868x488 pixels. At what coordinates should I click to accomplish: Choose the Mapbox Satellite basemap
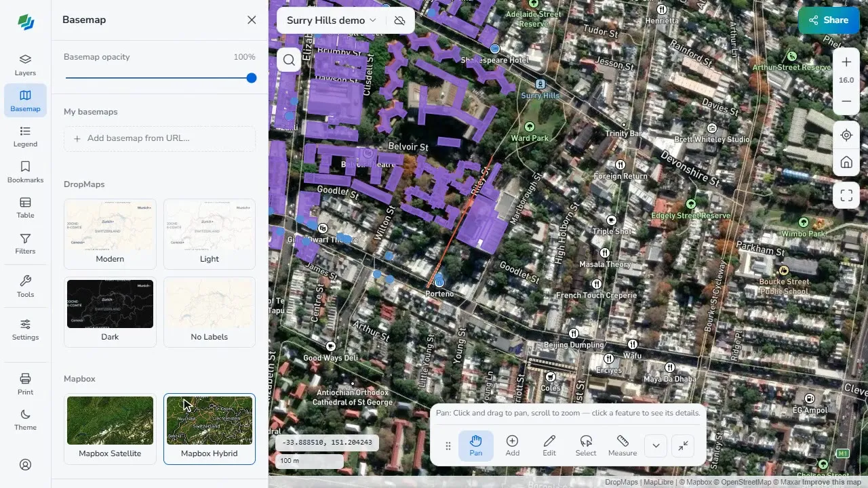coord(110,428)
